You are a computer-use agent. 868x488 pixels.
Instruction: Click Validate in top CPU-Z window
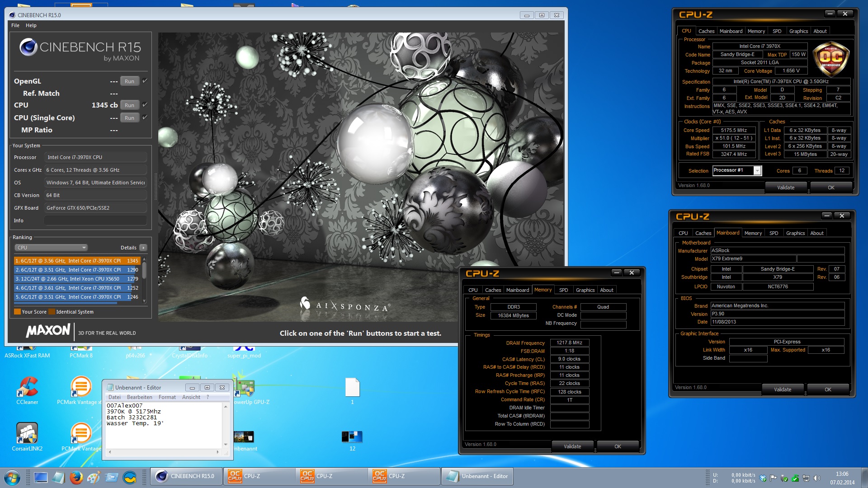click(786, 188)
